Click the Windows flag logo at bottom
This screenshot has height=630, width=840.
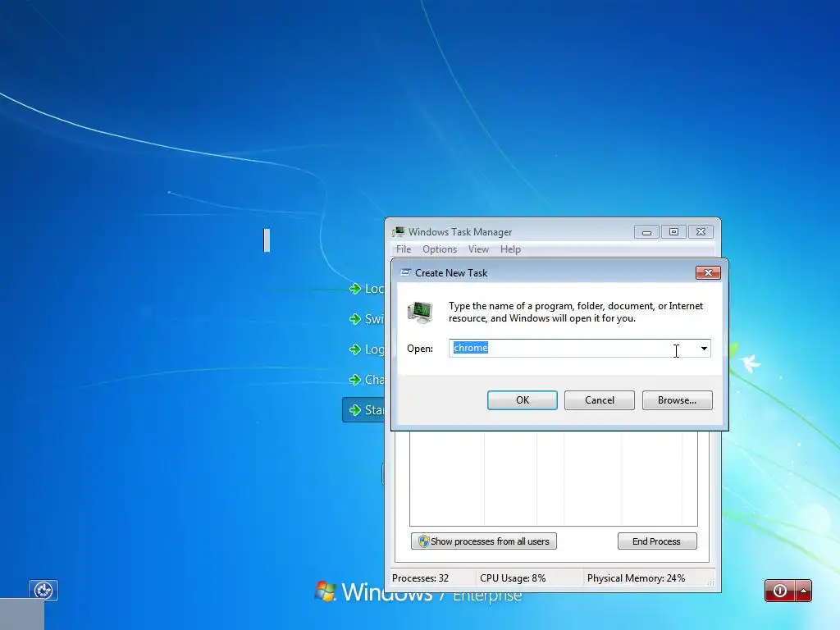coord(325,591)
